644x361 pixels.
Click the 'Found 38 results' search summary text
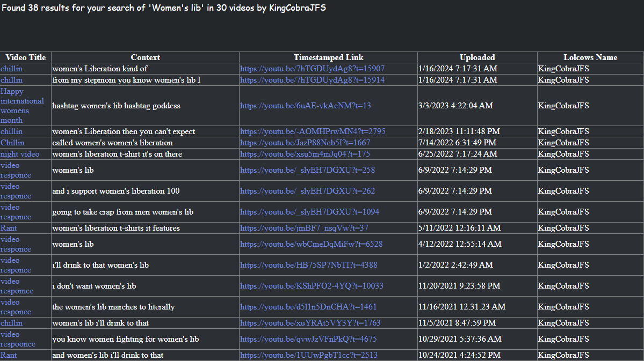point(164,8)
